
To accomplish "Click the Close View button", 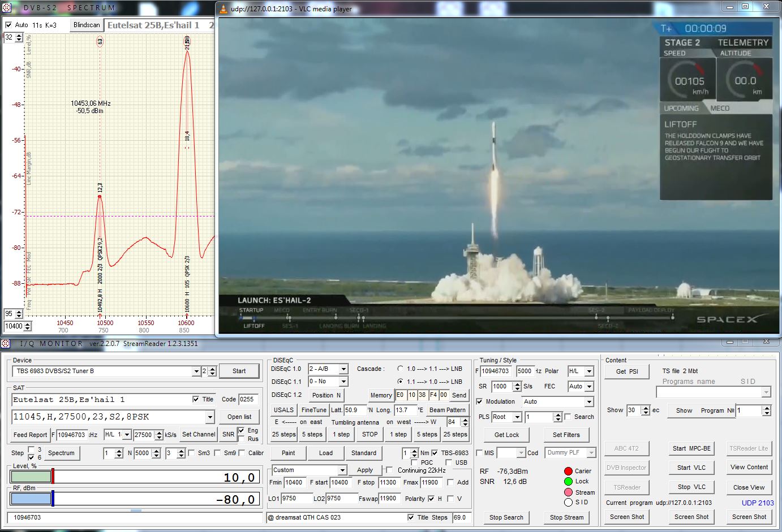I will click(749, 487).
